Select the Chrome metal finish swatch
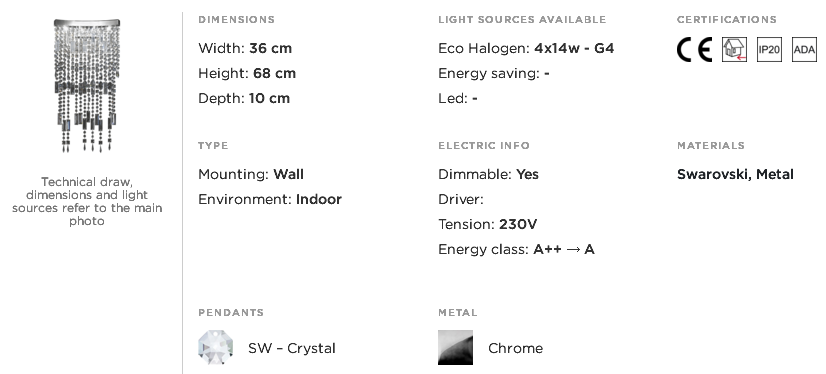Image resolution: width=826 pixels, height=374 pixels. click(456, 348)
